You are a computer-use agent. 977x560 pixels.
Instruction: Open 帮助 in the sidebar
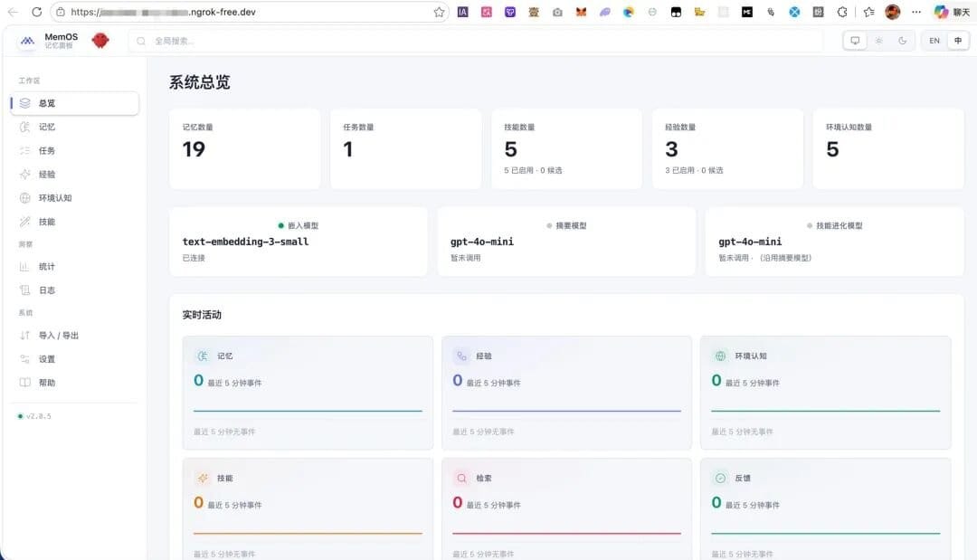pyautogui.click(x=74, y=383)
